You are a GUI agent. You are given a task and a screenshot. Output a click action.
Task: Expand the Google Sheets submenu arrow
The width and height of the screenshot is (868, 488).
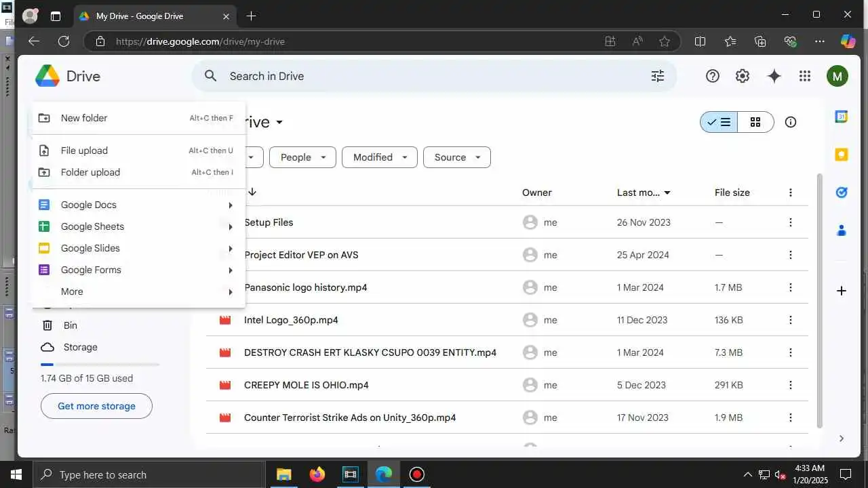point(231,226)
